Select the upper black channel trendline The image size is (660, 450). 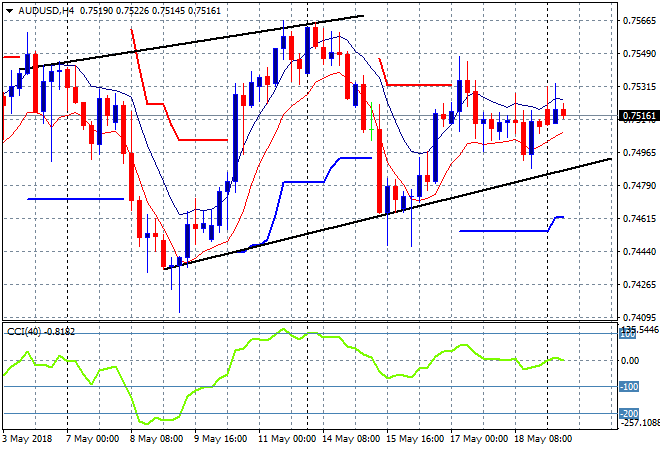coord(192,43)
